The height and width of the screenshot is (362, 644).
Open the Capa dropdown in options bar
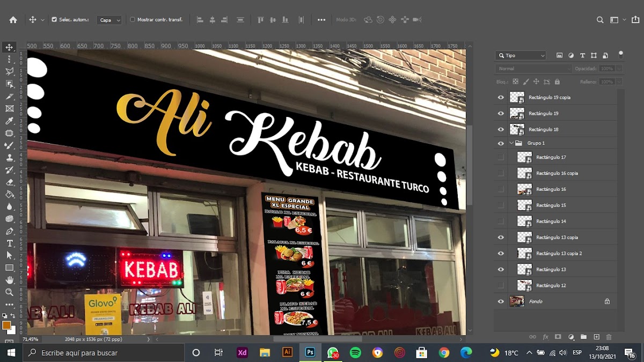coord(109,20)
